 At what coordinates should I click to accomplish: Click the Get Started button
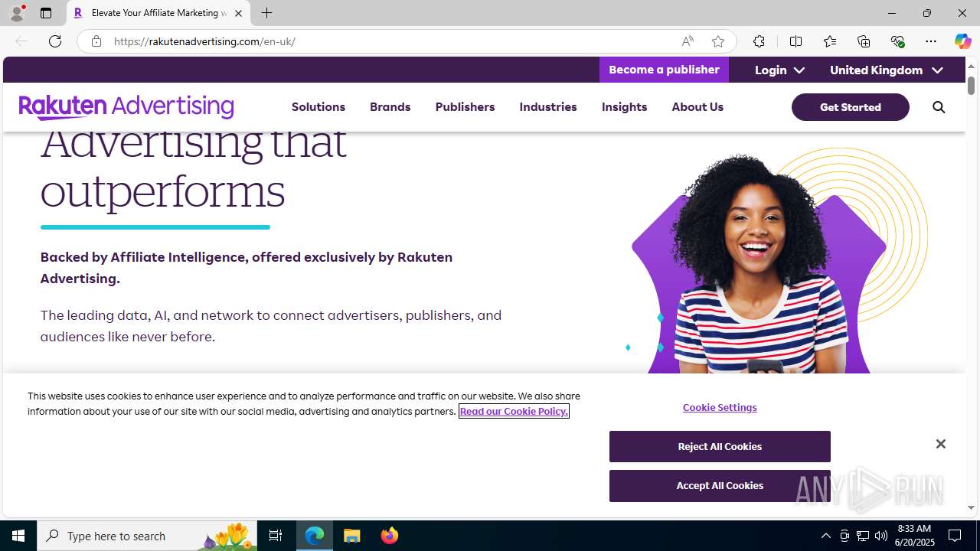point(851,107)
